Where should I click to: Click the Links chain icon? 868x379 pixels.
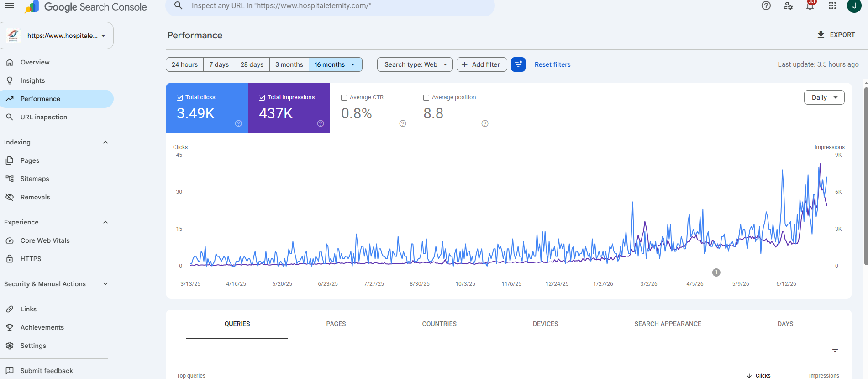10,309
